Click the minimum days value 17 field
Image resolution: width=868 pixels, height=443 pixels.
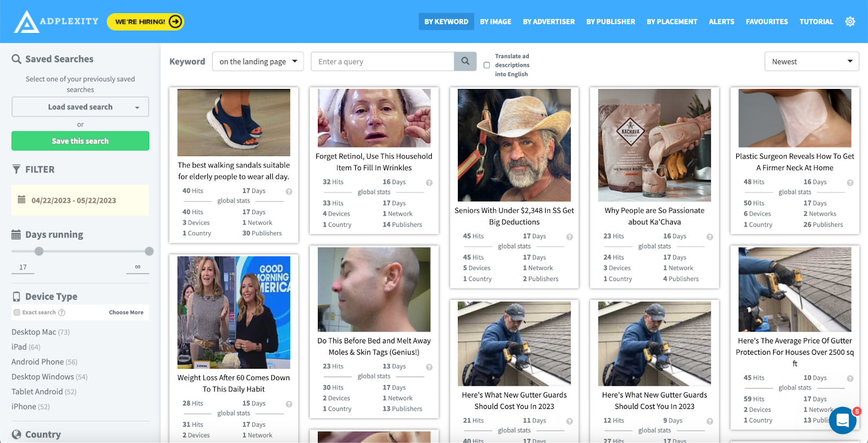23,267
